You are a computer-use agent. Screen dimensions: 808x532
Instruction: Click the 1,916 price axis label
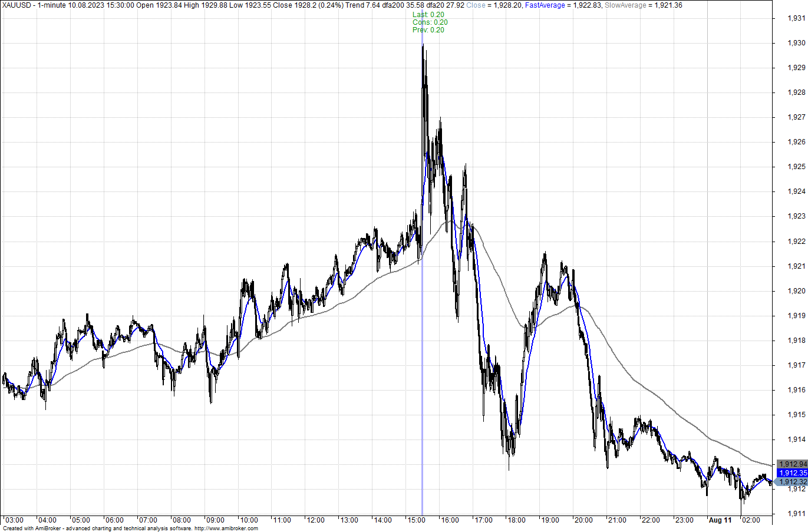(x=796, y=390)
